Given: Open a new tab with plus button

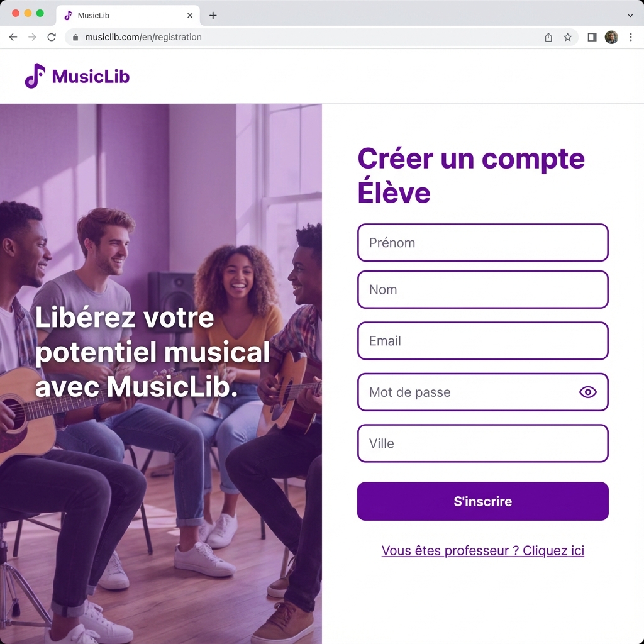Looking at the screenshot, I should tap(213, 16).
